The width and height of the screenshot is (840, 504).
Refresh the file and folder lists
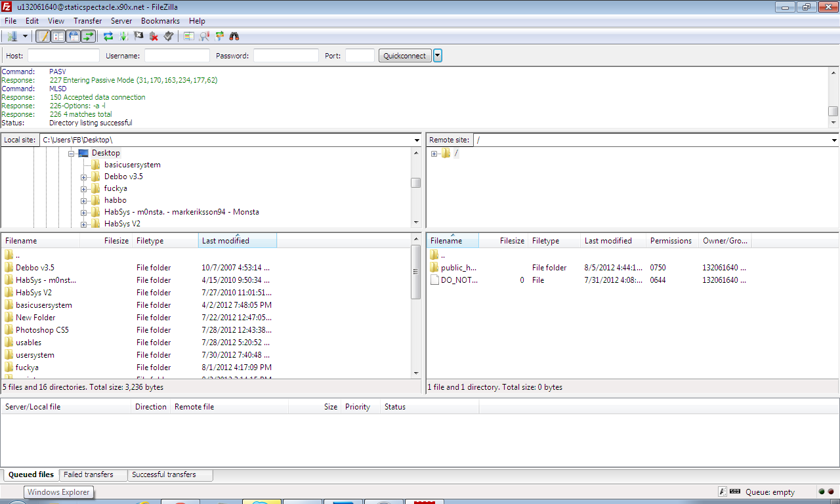[108, 36]
